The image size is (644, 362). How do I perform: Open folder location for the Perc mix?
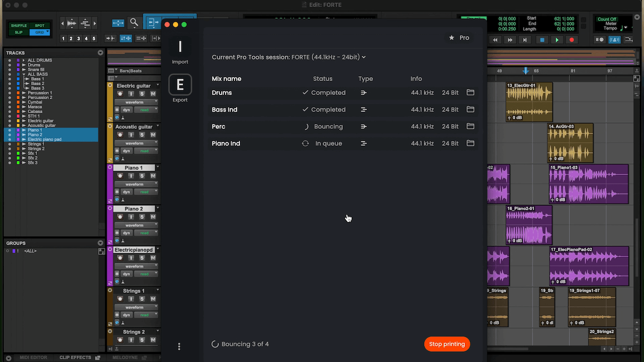pos(470,127)
